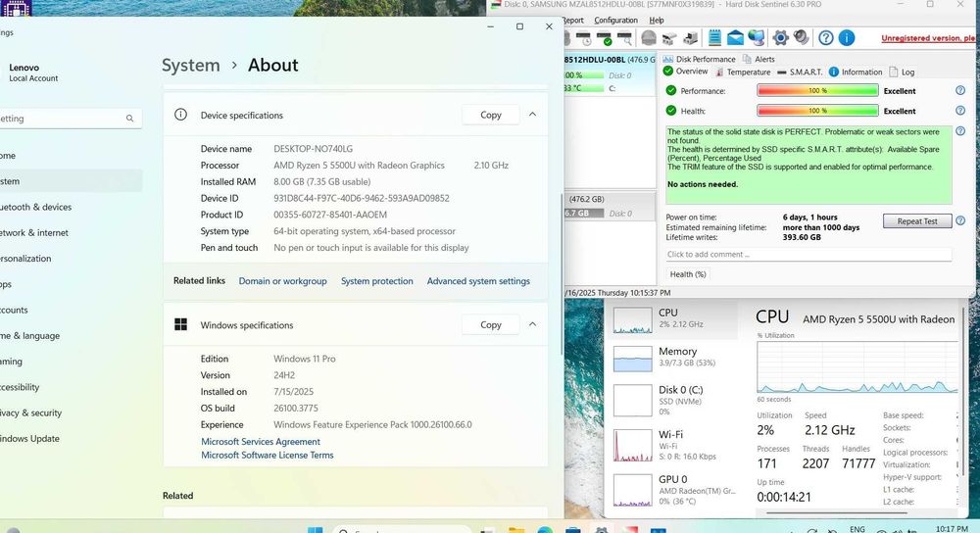Click the magnifier icon in Settings search box
Image resolution: width=980 pixels, height=533 pixels.
tap(129, 119)
